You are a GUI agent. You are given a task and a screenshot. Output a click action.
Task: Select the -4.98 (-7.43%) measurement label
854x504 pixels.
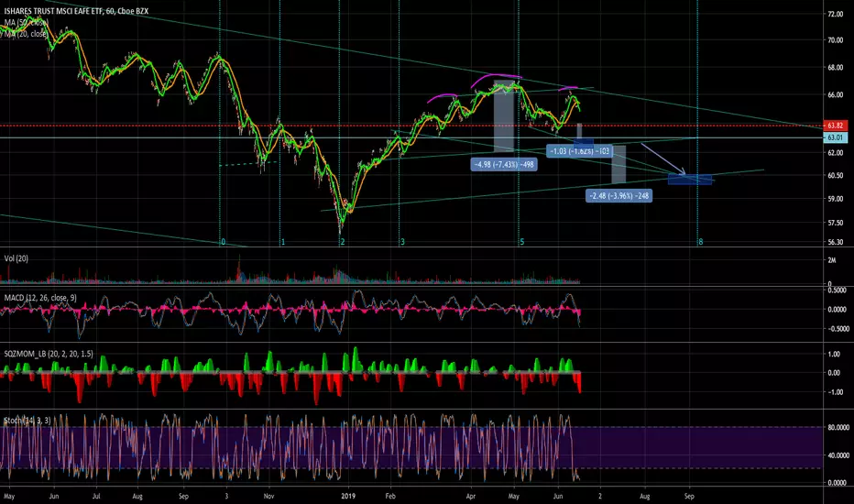504,164
